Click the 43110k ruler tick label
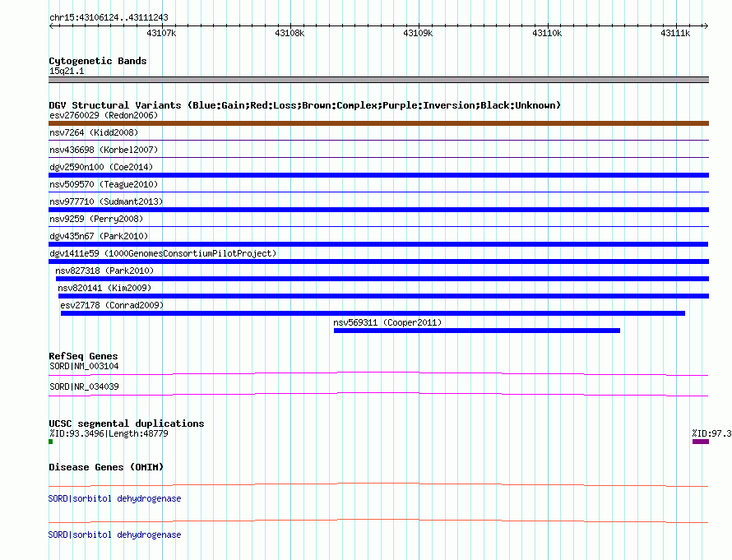 pyautogui.click(x=547, y=33)
